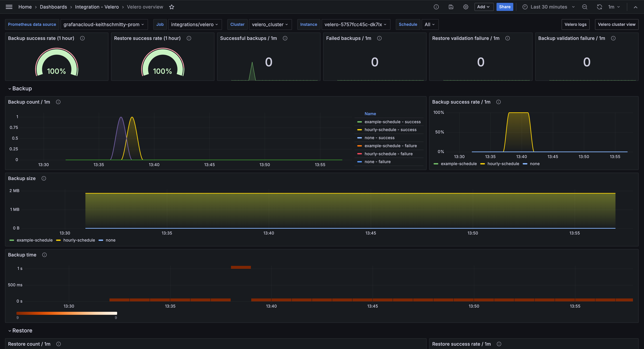Viewport: 644px width, 349px height.
Task: Star this dashboard as a favorite
Action: [172, 7]
